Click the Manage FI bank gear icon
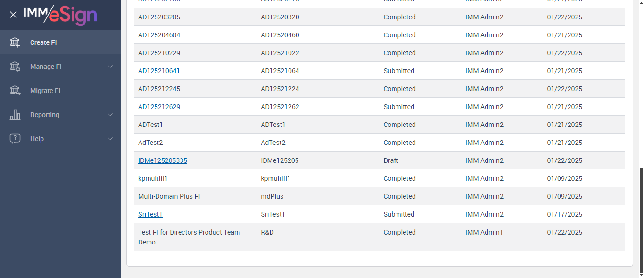This screenshot has width=644, height=278. coord(15,67)
